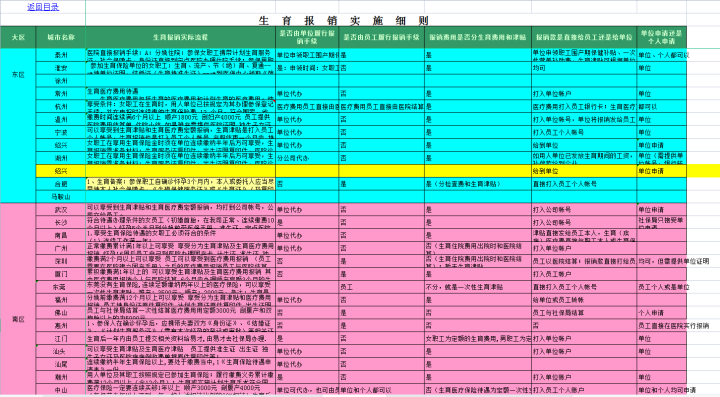Select the title cell 生育报销实施细则
Screen dimensions: 720x397
[343, 20]
